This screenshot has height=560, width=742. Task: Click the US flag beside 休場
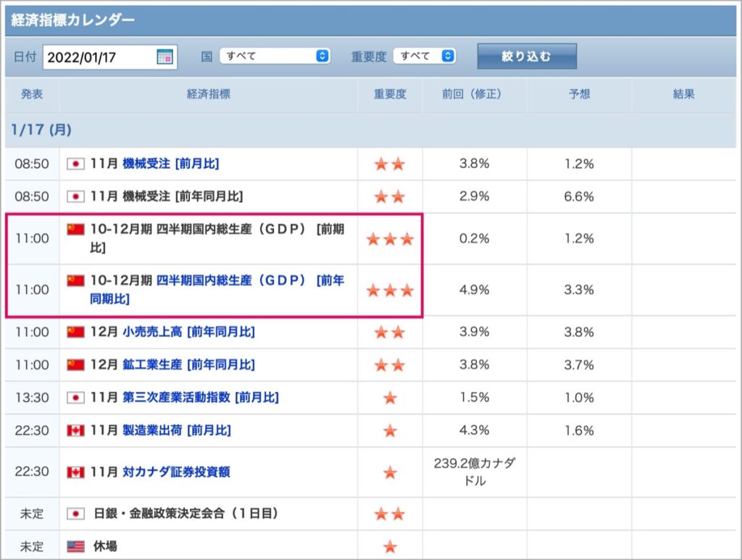click(75, 547)
